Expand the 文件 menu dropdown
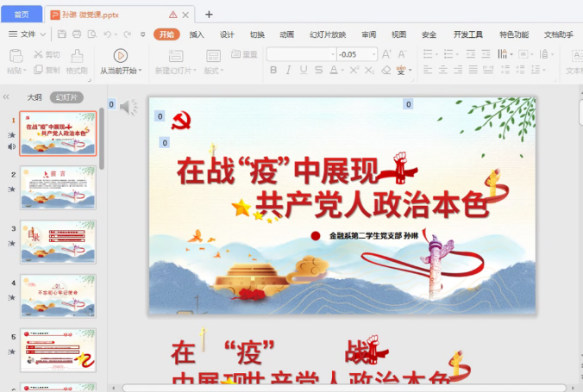Viewport: 583px width, 392px height. (43, 34)
